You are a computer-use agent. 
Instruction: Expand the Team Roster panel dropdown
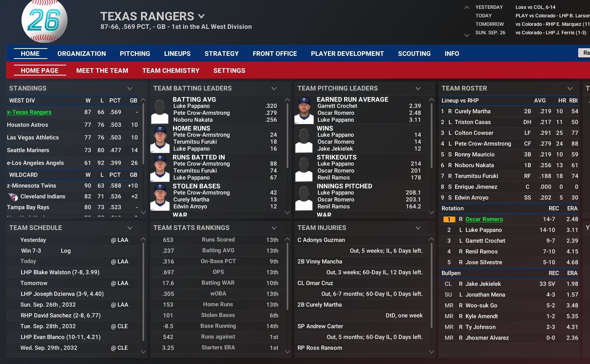point(570,89)
